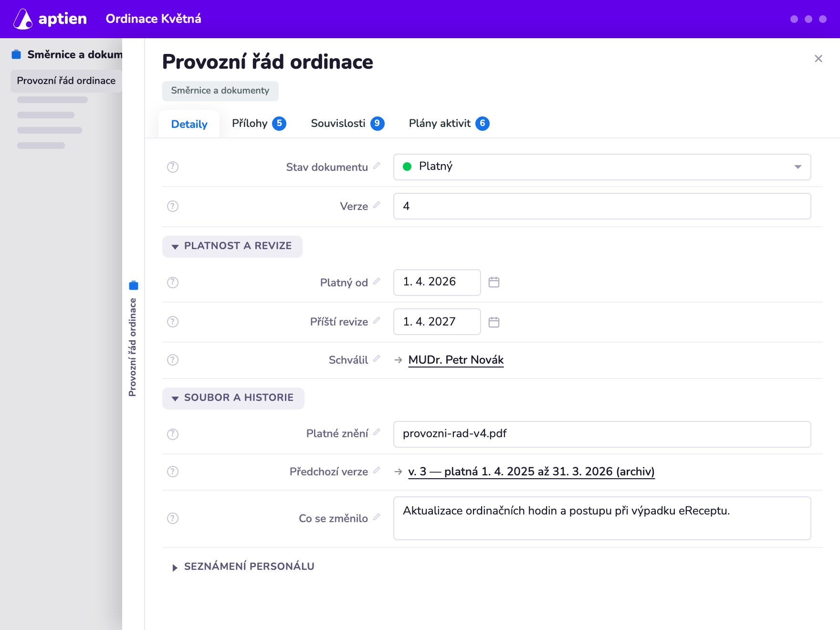Viewport: 840px width, 630px height.
Task: Click the Příští revize date field
Action: click(x=437, y=322)
